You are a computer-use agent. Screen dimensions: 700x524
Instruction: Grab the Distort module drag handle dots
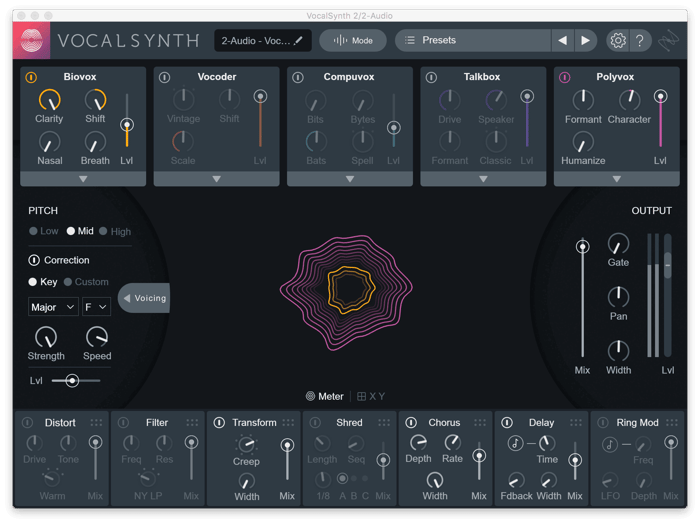coord(96,423)
